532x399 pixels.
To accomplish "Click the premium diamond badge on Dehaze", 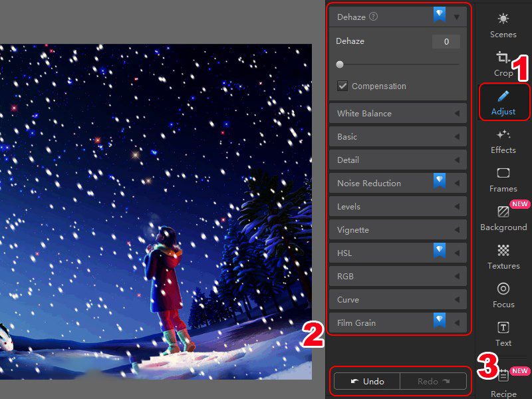I will click(x=440, y=15).
